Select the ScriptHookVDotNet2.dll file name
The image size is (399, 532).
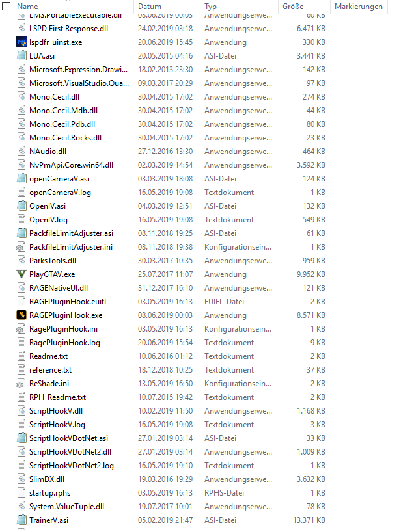[70, 451]
